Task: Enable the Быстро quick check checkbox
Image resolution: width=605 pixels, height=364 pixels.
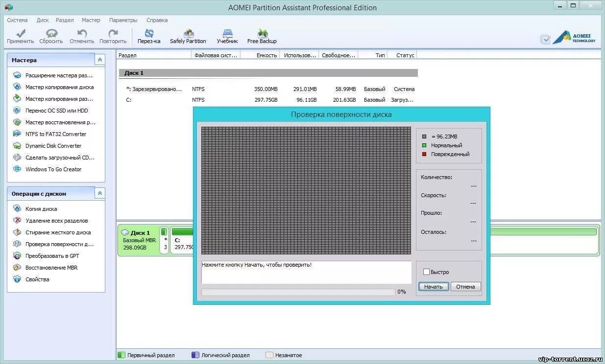Action: pos(426,272)
